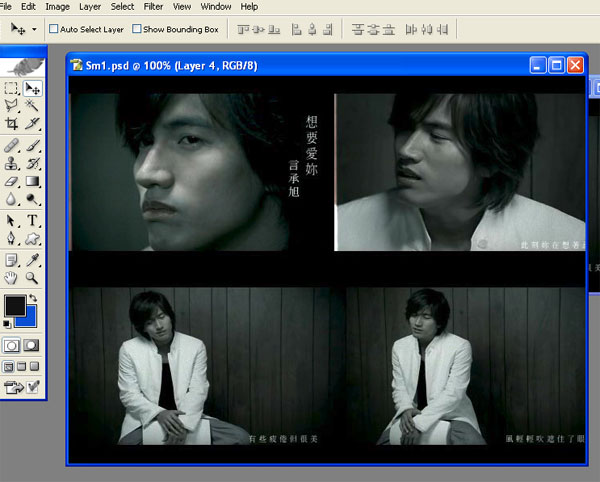600x482 pixels.
Task: Switch to Full Screen with menu bar
Action: tap(21, 367)
